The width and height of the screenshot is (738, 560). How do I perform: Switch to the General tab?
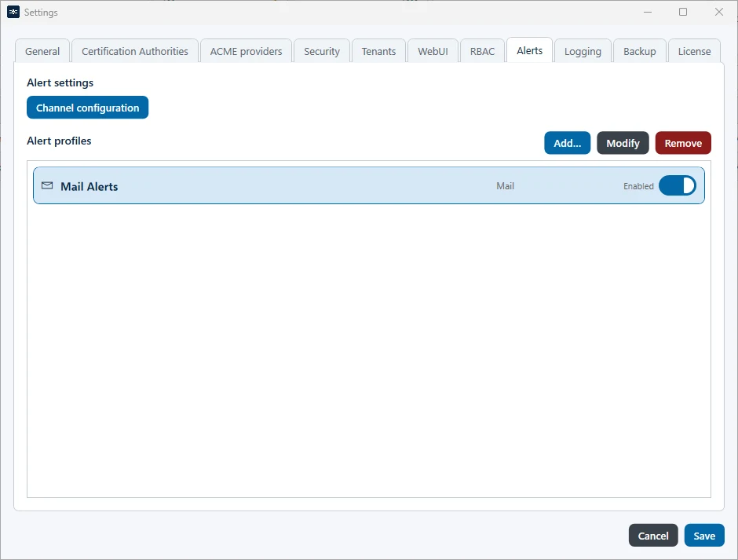[x=42, y=51]
